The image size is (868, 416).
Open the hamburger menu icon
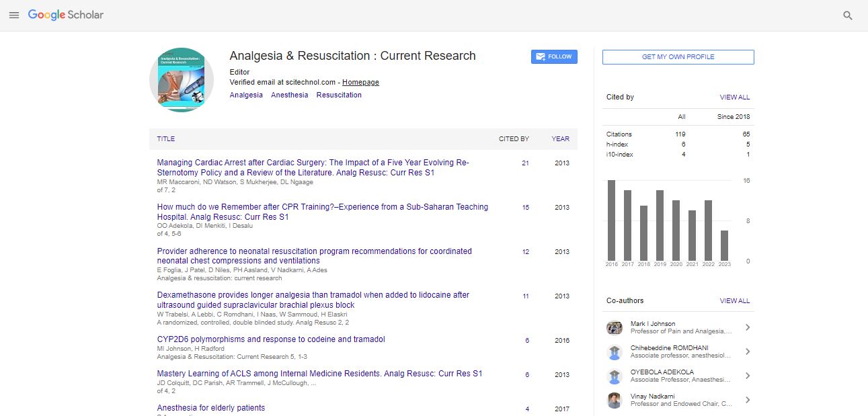[x=14, y=15]
